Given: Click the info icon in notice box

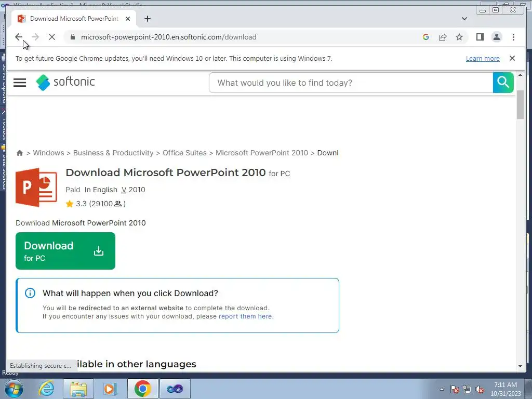Looking at the screenshot, I should pyautogui.click(x=30, y=293).
